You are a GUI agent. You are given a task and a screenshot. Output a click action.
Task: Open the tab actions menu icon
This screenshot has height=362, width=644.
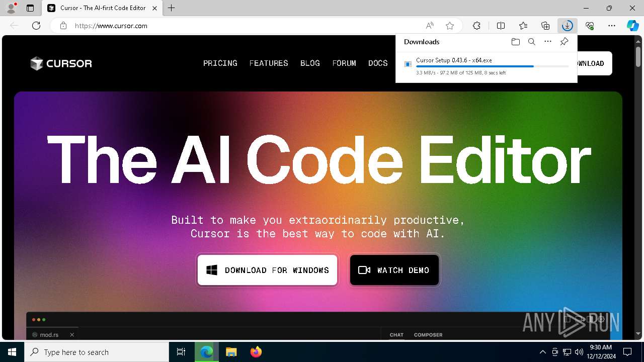(x=30, y=8)
